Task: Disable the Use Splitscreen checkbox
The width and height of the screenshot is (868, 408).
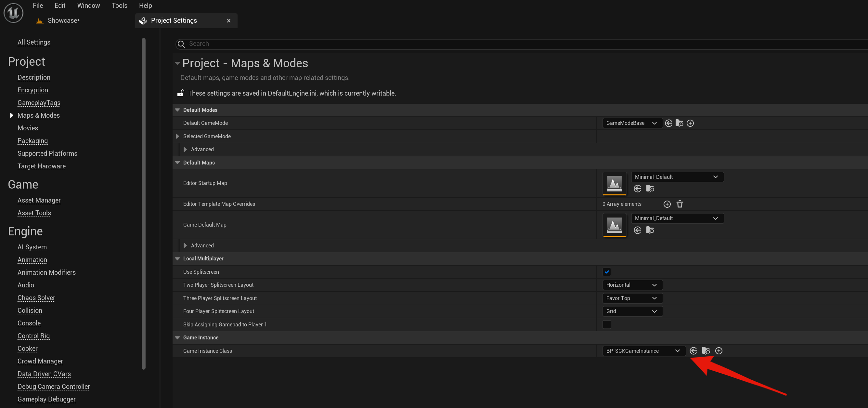Action: 606,272
